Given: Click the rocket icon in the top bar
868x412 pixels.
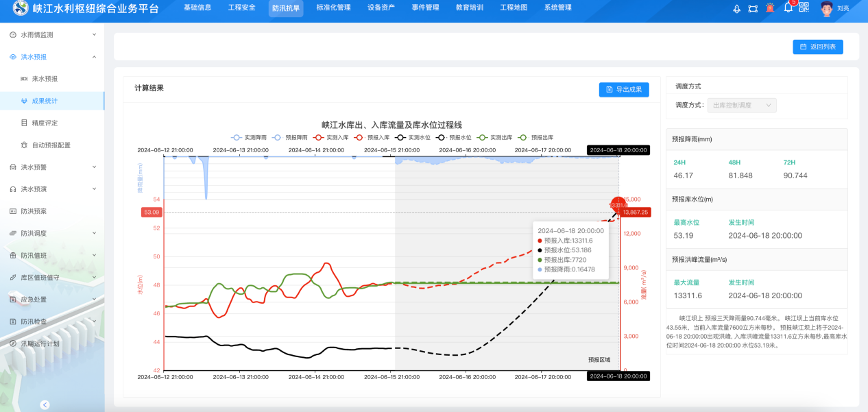Looking at the screenshot, I should 736,8.
